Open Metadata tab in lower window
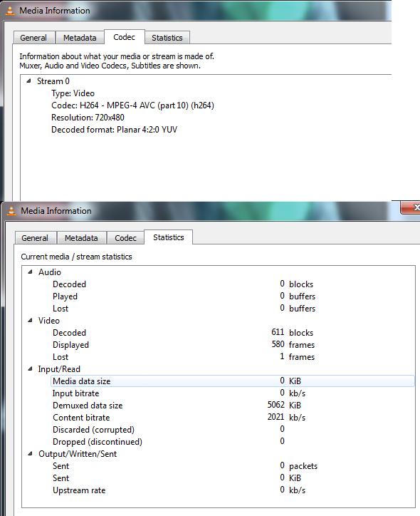The height and width of the screenshot is (516, 420). click(81, 238)
